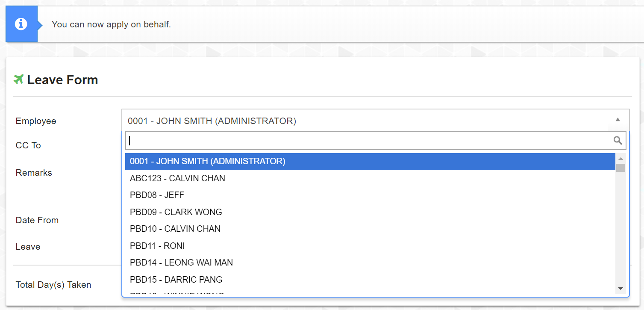Click the 'You can now apply on behalf' message
The height and width of the screenshot is (310, 644).
coord(111,24)
